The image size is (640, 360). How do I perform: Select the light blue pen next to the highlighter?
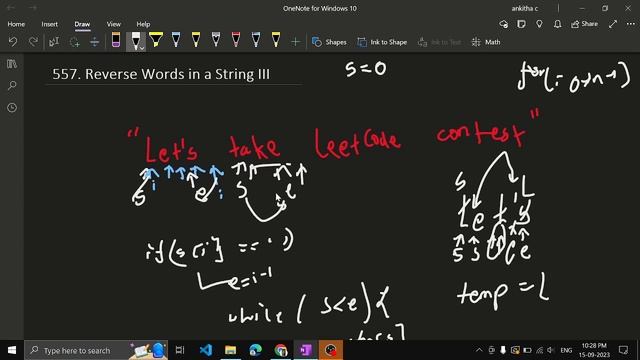[x=176, y=40]
